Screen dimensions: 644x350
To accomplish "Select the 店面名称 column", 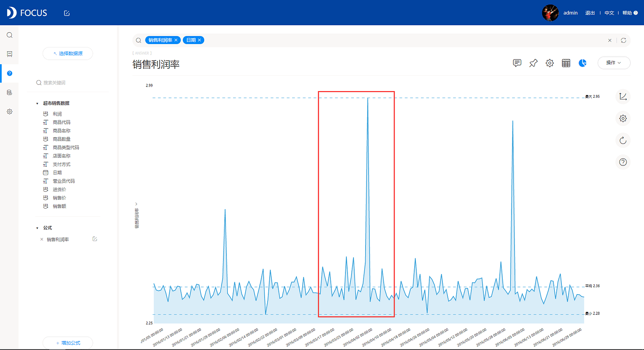I will click(x=61, y=156).
